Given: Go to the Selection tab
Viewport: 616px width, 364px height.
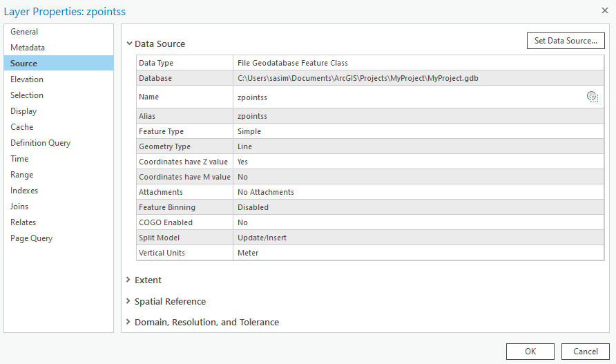Looking at the screenshot, I should (27, 95).
